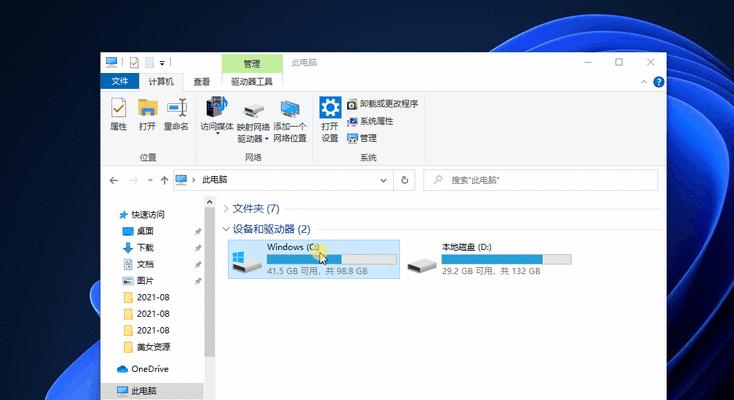Unpin 图片 using its pin icon
The width and height of the screenshot is (734, 400).
point(198,281)
